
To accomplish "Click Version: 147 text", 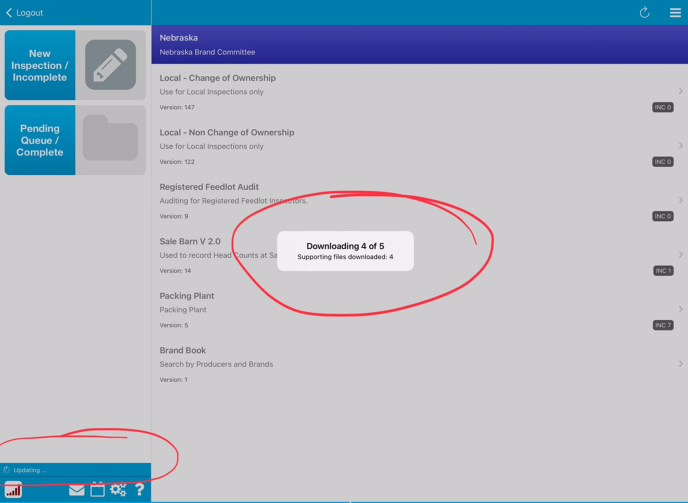I will (177, 107).
